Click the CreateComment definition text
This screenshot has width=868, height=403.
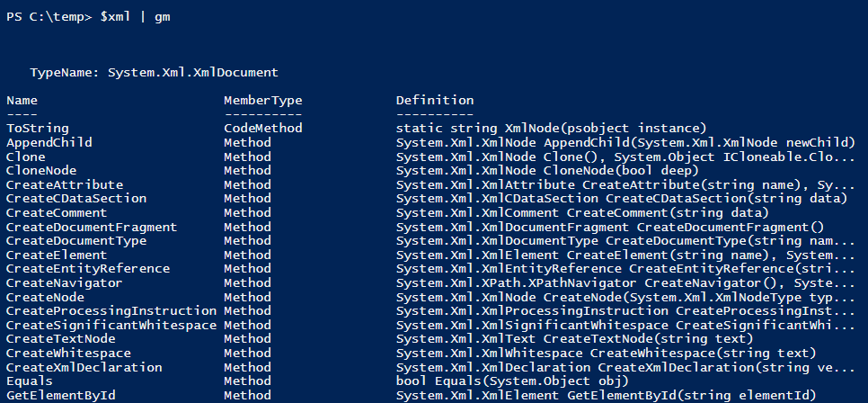coord(582,213)
